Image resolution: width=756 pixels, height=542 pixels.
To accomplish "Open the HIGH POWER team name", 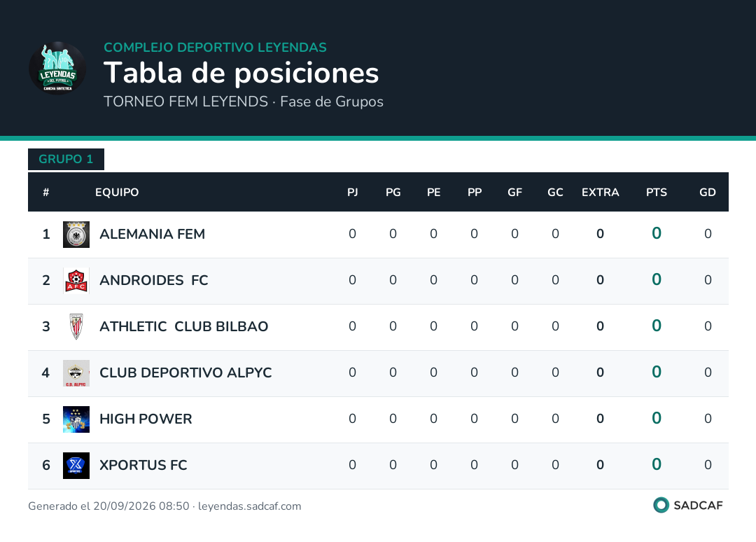I will [146, 419].
